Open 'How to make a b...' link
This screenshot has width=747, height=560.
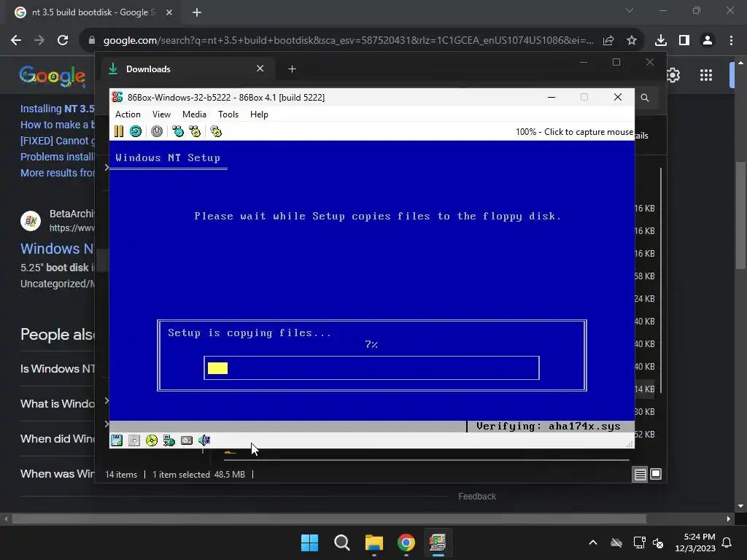coord(57,125)
